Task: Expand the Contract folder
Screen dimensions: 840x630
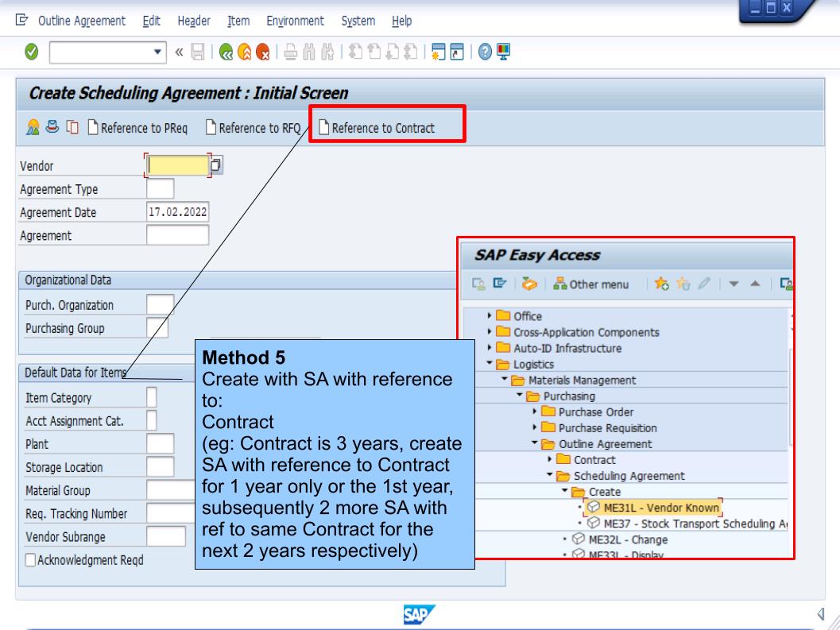Action: [549, 459]
